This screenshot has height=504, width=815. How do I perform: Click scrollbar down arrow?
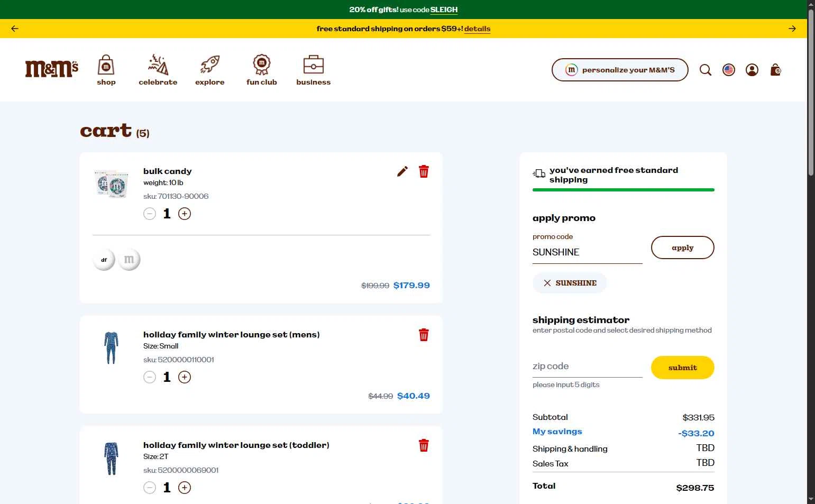pyautogui.click(x=811, y=499)
